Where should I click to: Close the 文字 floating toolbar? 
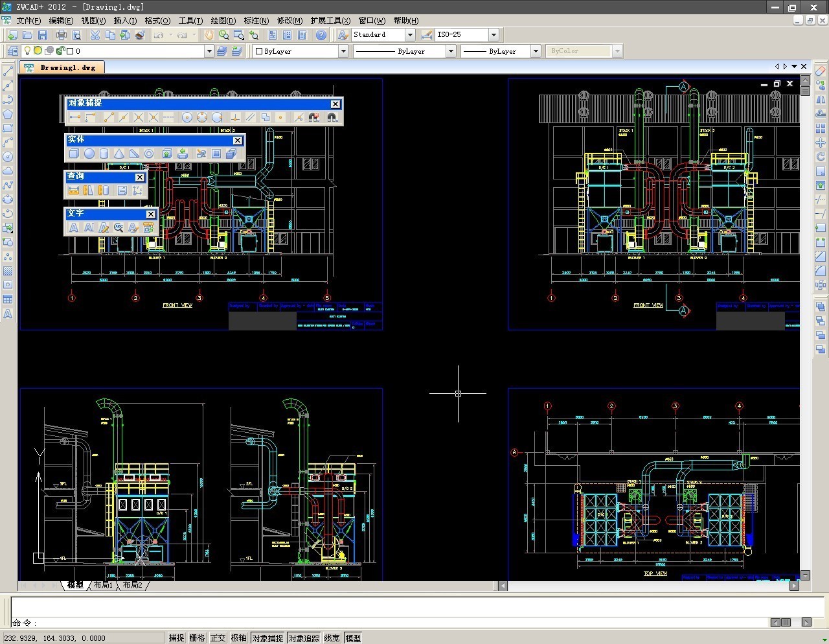click(150, 214)
